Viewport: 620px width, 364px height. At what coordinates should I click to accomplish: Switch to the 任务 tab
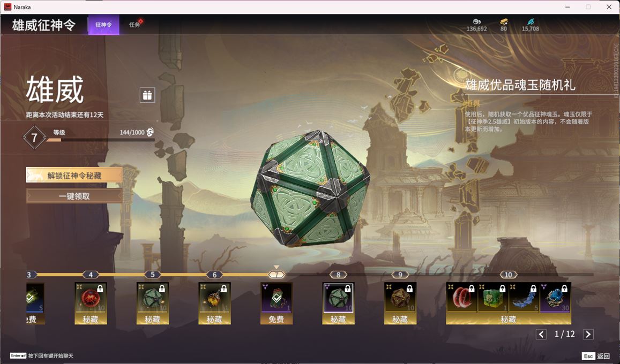coord(135,25)
